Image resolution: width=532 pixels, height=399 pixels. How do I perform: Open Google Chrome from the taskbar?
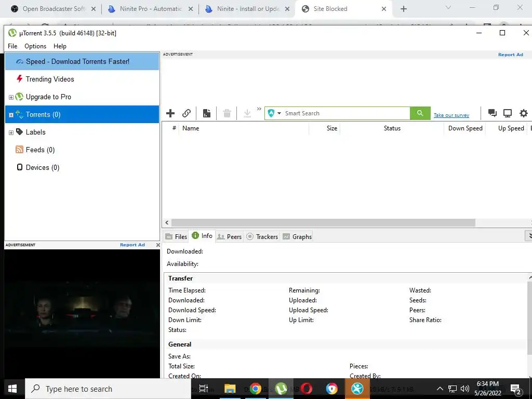coord(255,389)
